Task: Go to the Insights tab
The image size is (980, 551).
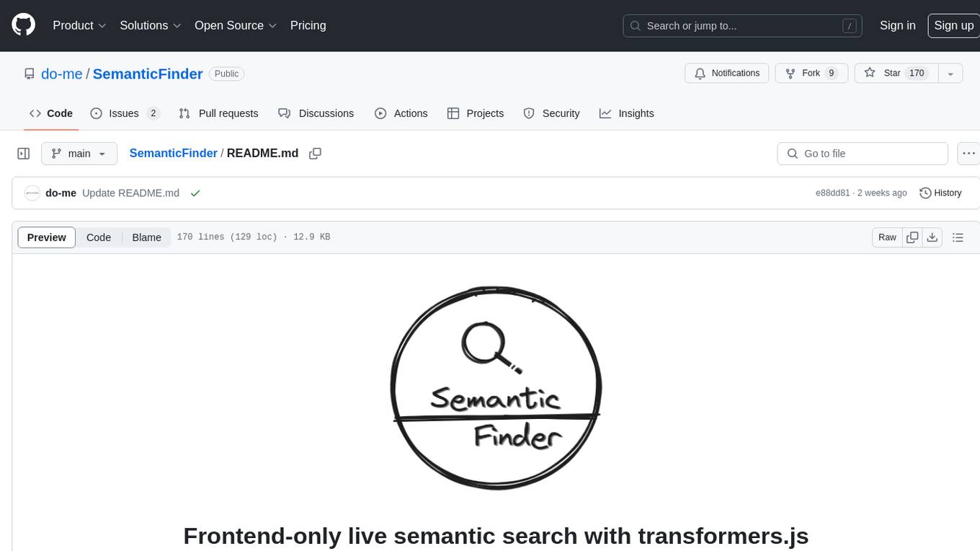Action: click(627, 113)
